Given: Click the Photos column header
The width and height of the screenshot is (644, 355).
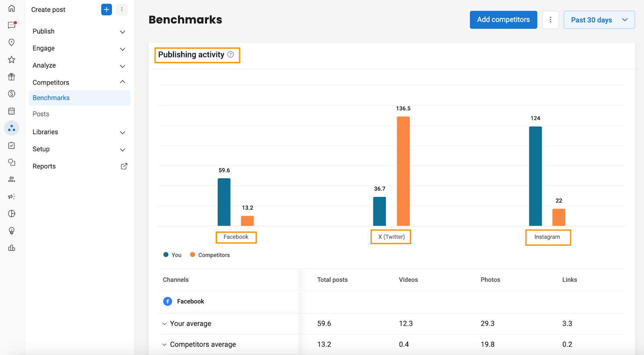Looking at the screenshot, I should pos(490,280).
